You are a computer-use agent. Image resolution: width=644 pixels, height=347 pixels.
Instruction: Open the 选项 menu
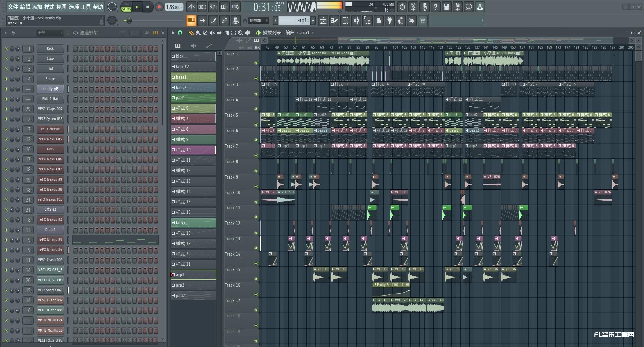74,7
